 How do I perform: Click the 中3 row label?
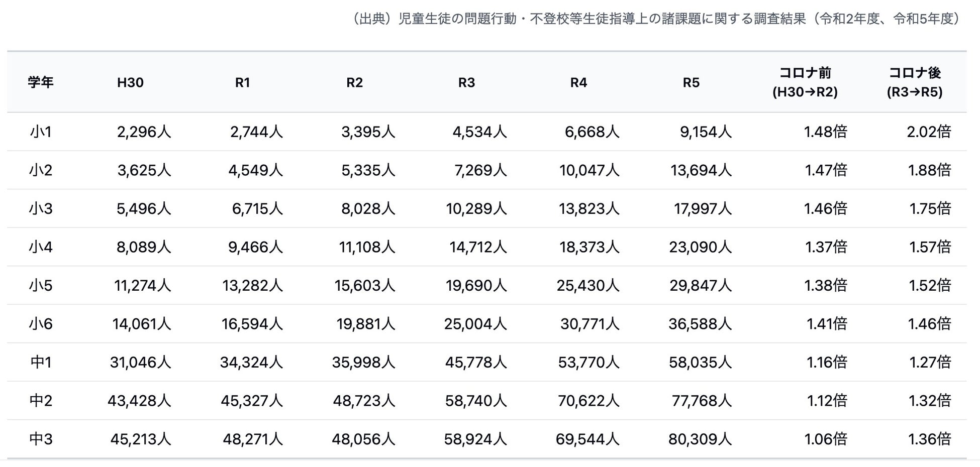(x=41, y=439)
